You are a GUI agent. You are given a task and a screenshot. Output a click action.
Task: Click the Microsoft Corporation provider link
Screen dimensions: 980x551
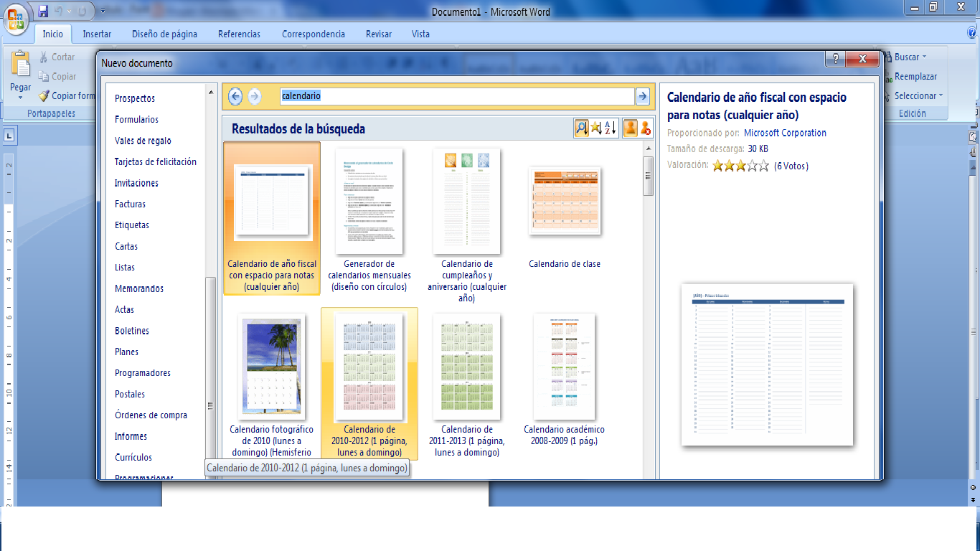coord(785,133)
